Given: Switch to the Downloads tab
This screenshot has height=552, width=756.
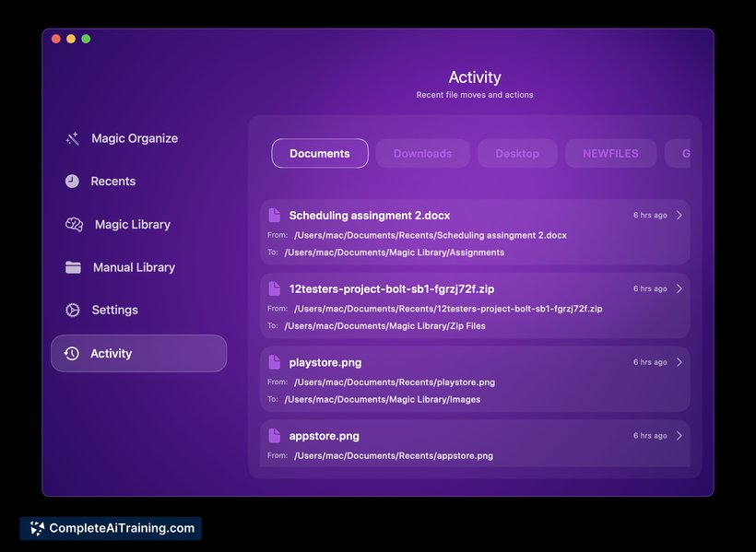Looking at the screenshot, I should click(423, 153).
